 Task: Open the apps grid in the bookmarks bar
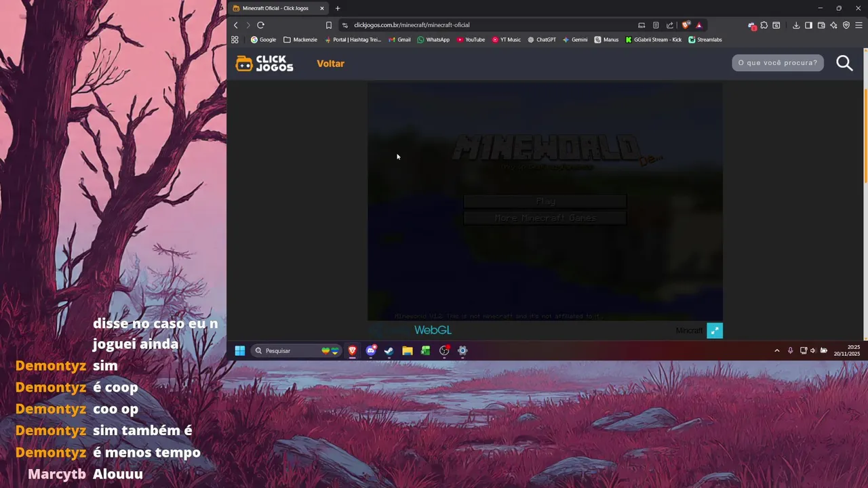[235, 39]
